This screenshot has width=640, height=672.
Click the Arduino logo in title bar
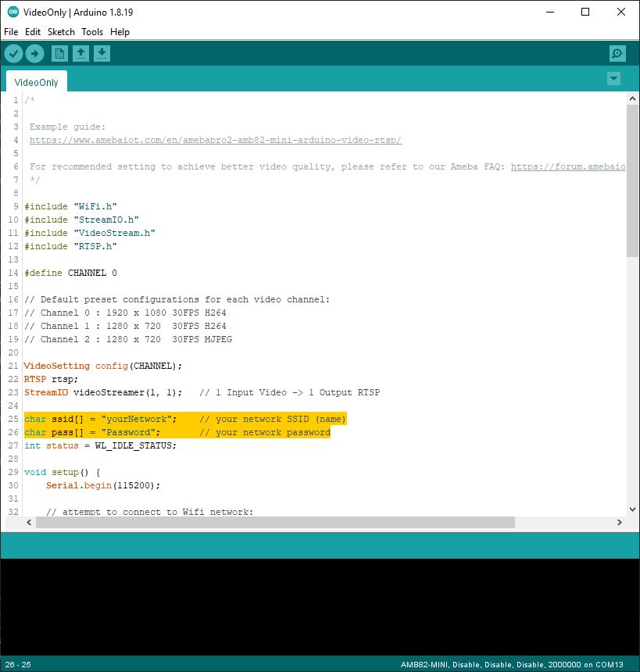[x=13, y=12]
